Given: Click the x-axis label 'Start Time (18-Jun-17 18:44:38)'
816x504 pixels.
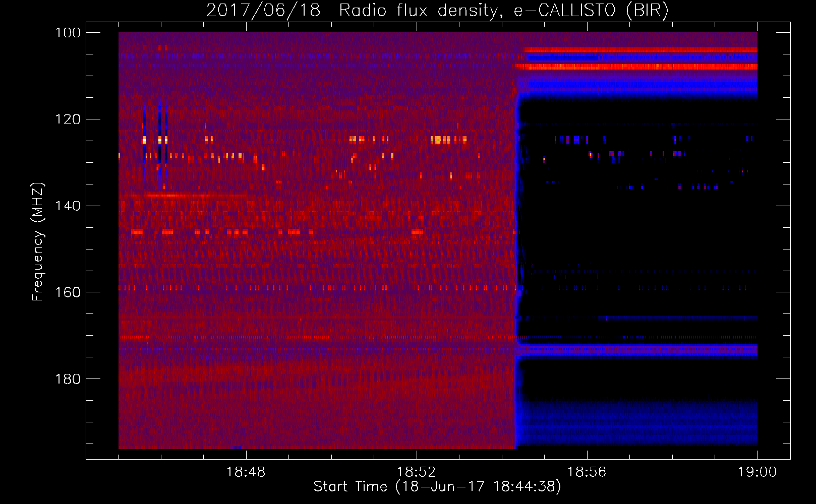Looking at the screenshot, I should click(437, 487).
